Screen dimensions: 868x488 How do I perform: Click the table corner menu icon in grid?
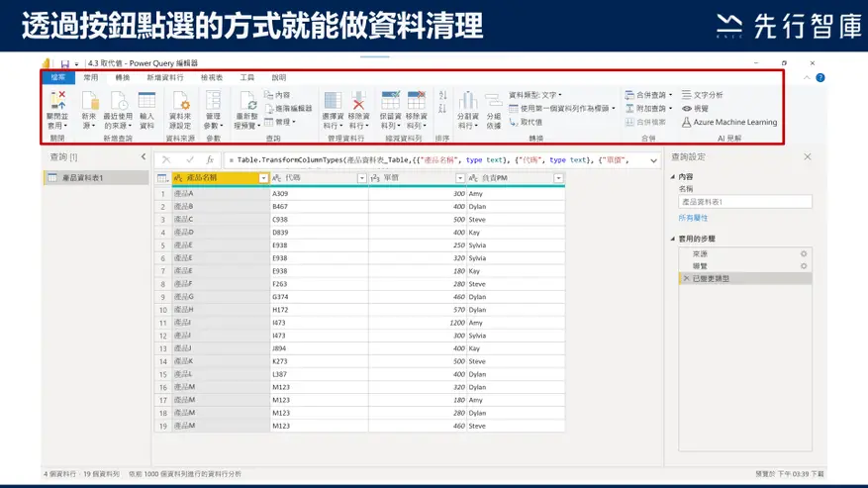pyautogui.click(x=162, y=178)
